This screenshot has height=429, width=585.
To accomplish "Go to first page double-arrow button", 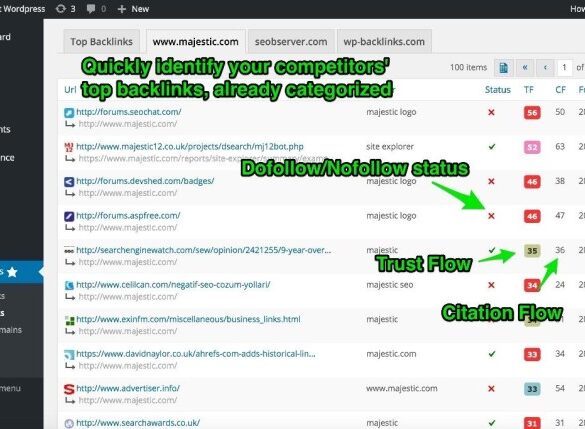I will [525, 68].
